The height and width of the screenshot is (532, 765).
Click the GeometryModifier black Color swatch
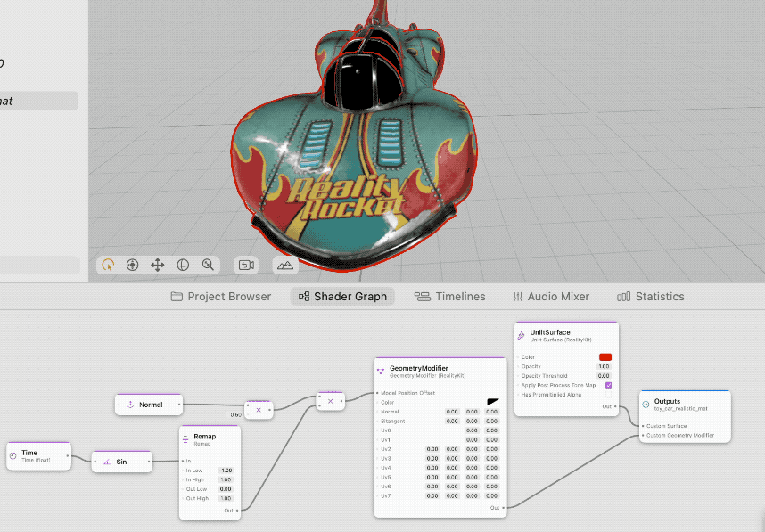(x=493, y=402)
